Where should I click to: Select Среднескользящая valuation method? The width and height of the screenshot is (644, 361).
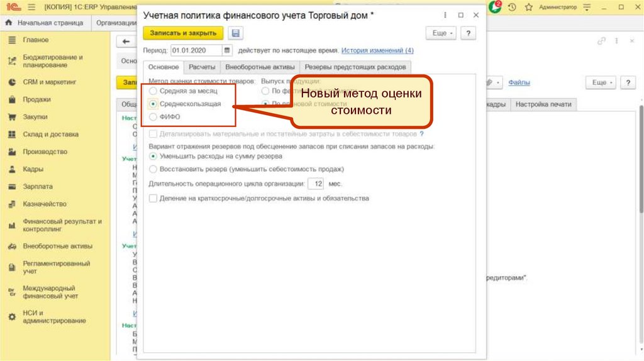point(153,104)
